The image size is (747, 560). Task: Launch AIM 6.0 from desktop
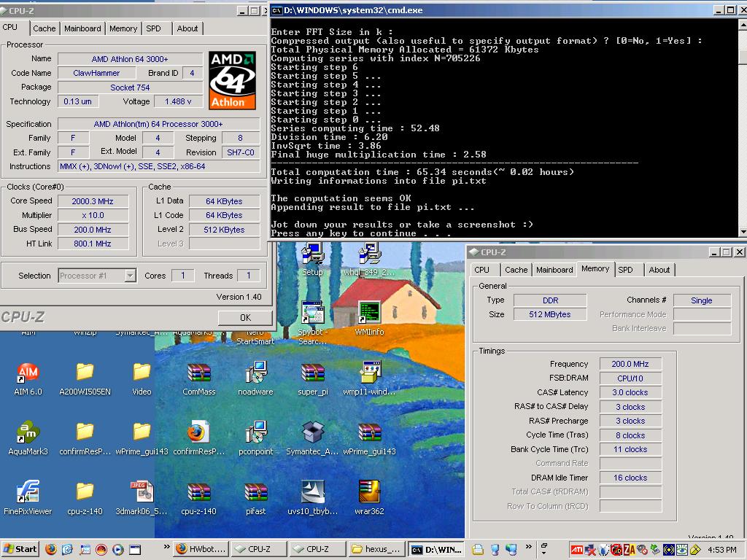(28, 378)
